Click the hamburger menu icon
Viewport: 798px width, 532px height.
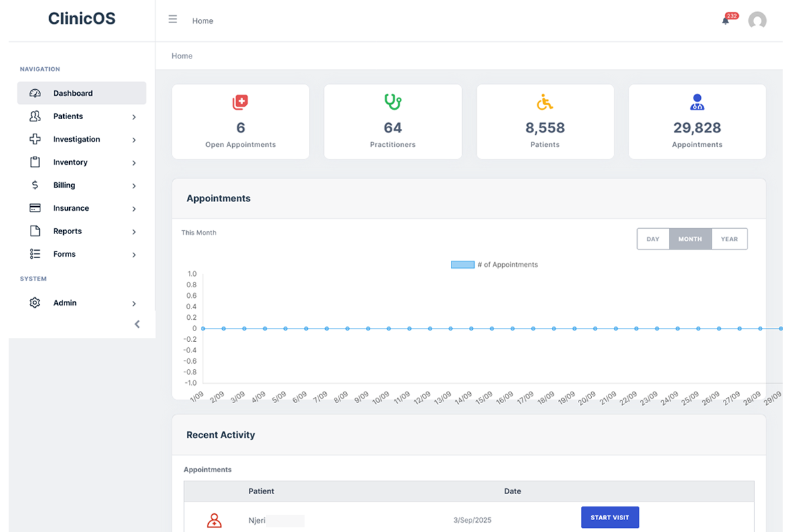[x=172, y=19]
